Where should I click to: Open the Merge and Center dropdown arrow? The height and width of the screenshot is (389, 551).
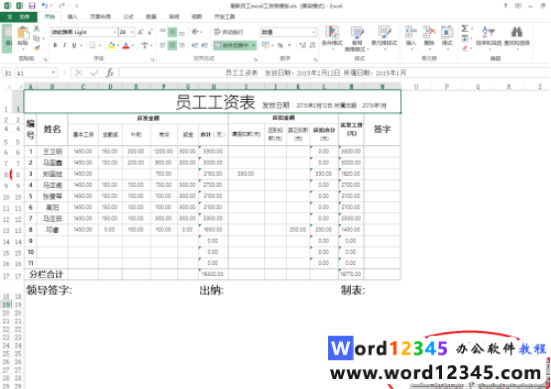click(x=254, y=45)
